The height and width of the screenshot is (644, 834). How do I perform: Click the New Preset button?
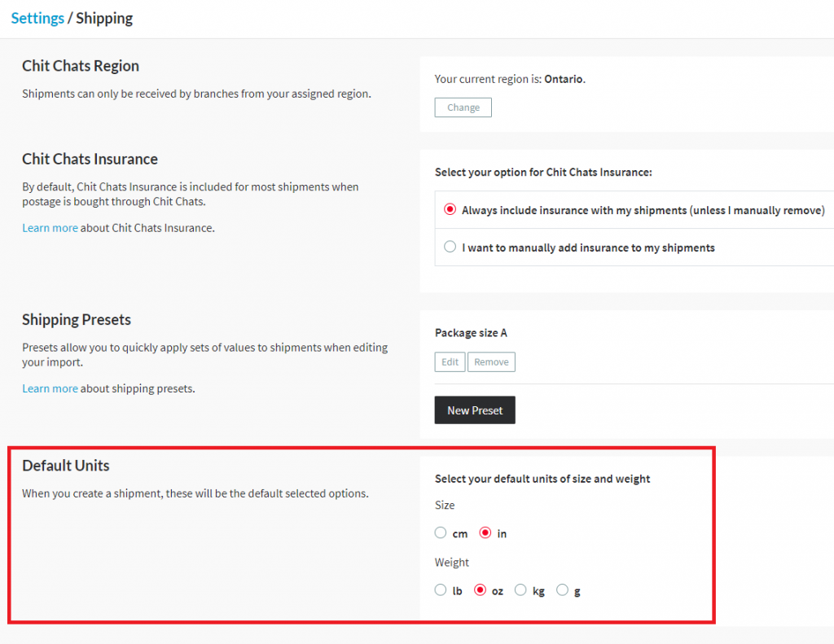475,410
